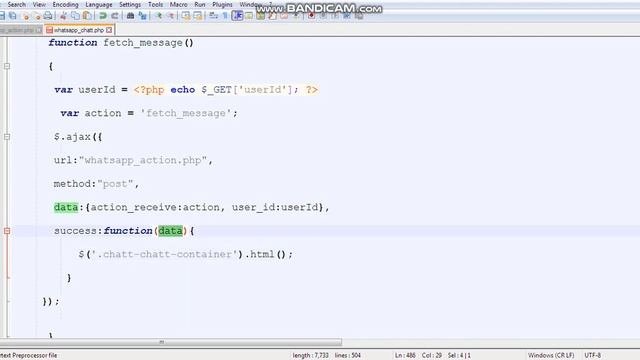
Task: Open the View menu
Action: pos(39,4)
